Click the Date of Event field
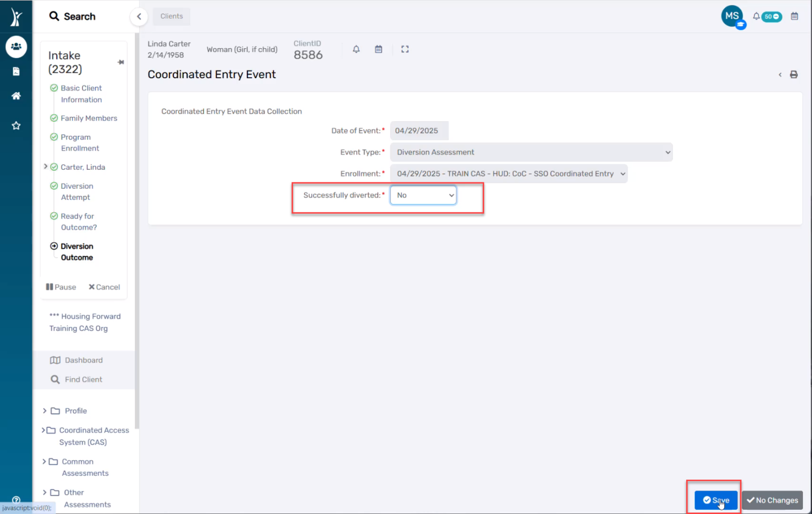 tap(419, 131)
